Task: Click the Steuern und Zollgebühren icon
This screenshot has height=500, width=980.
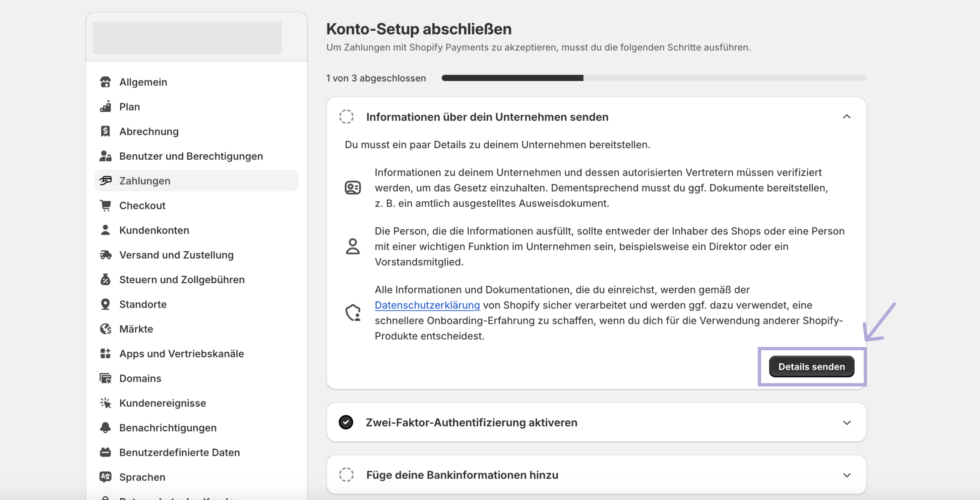Action: pyautogui.click(x=105, y=280)
